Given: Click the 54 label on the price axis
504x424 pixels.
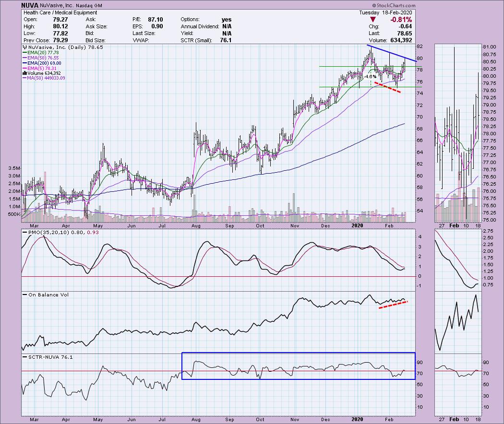Looking at the screenshot, I should (420, 211).
